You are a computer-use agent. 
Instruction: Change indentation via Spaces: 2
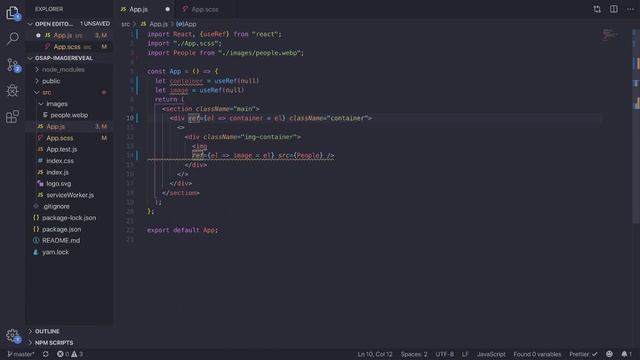point(414,354)
